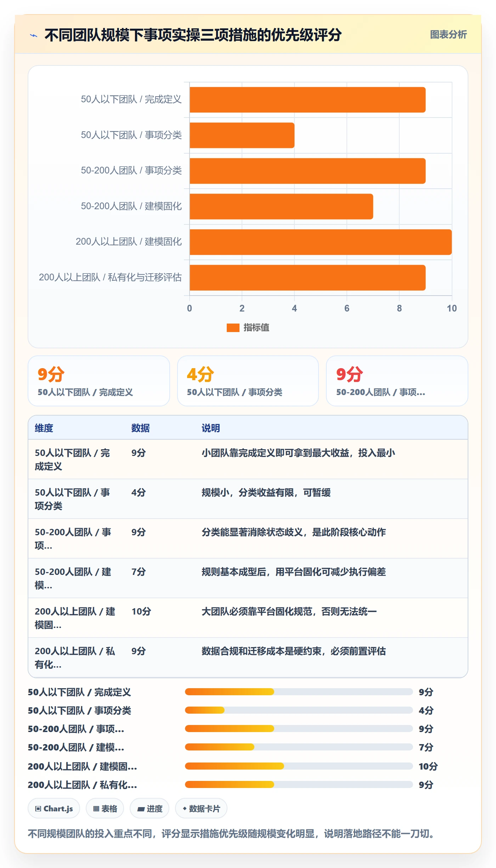Click the lightning icon beside the title
This screenshot has height=868, width=496.
[x=34, y=35]
